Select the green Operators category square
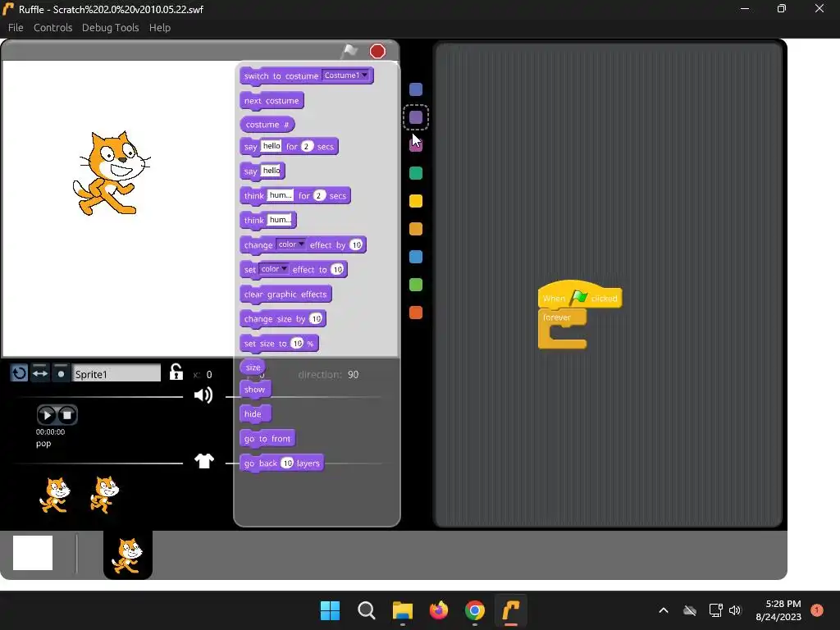This screenshot has width=840, height=630. (x=416, y=285)
